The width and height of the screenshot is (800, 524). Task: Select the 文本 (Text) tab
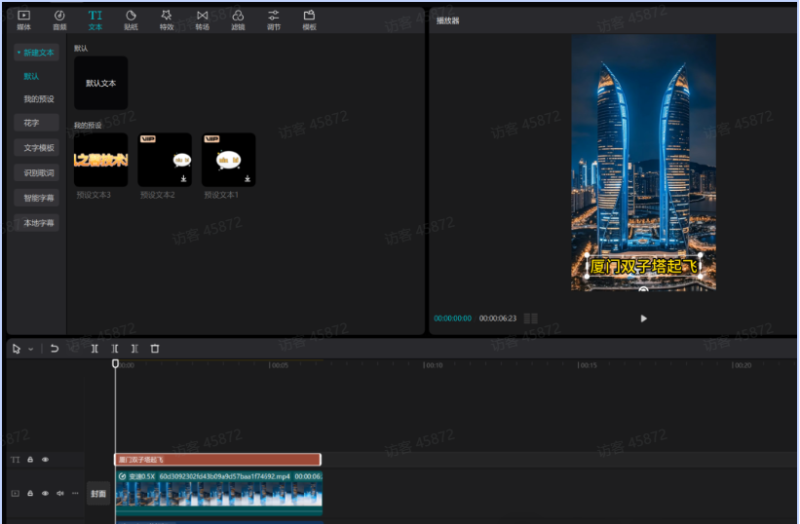pyautogui.click(x=95, y=20)
